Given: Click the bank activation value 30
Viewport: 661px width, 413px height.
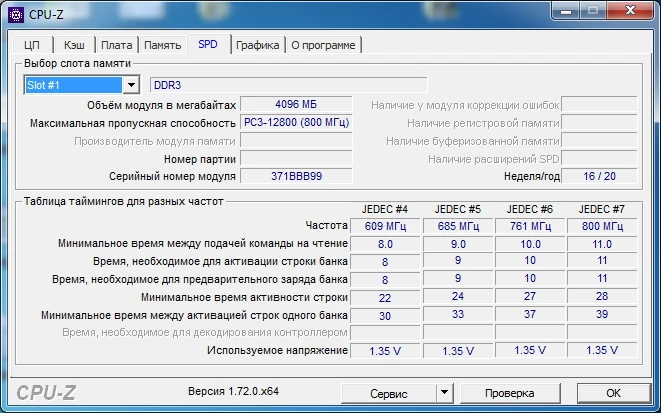Looking at the screenshot, I should [385, 316].
